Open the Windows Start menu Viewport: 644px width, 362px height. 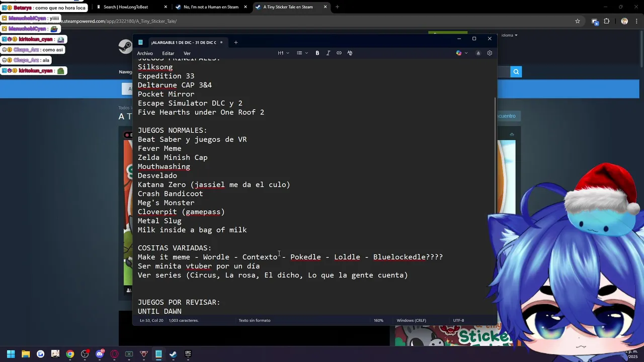[x=11, y=354]
